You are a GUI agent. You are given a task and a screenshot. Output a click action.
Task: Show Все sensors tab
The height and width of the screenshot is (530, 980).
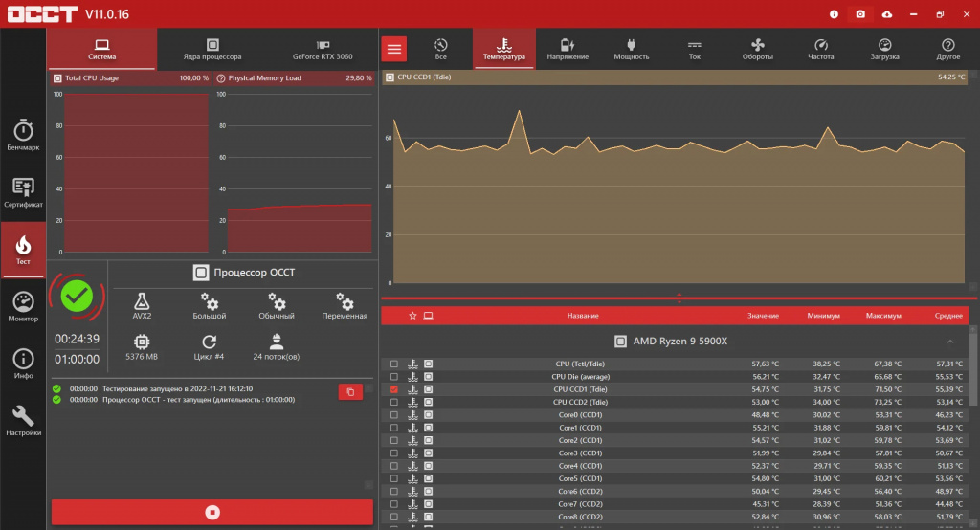440,49
